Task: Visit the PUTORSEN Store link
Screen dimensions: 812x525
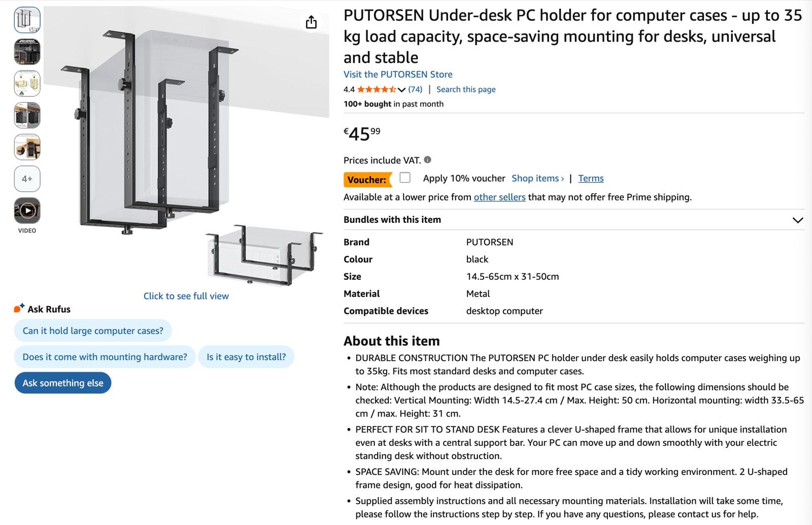Action: click(398, 74)
